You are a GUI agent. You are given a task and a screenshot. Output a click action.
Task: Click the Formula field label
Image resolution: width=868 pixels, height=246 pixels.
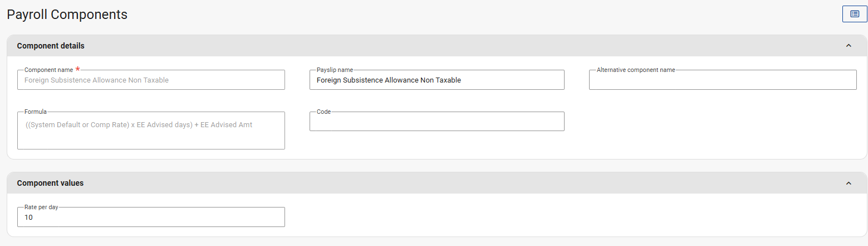coord(36,112)
